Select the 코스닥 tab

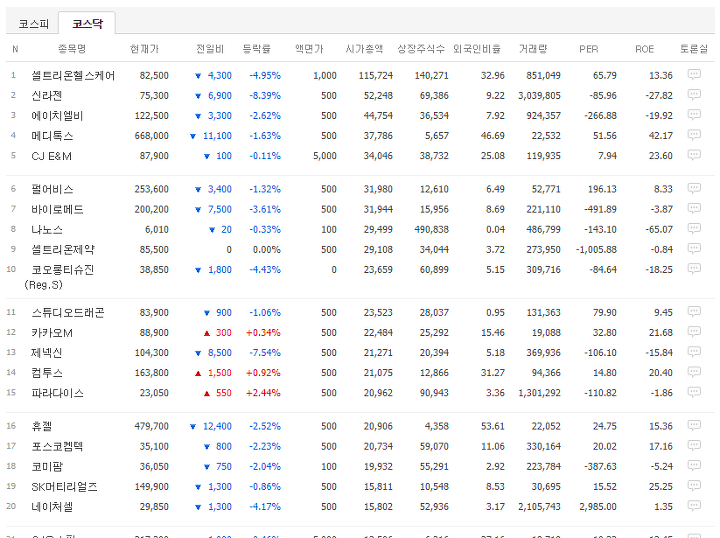pyautogui.click(x=87, y=23)
